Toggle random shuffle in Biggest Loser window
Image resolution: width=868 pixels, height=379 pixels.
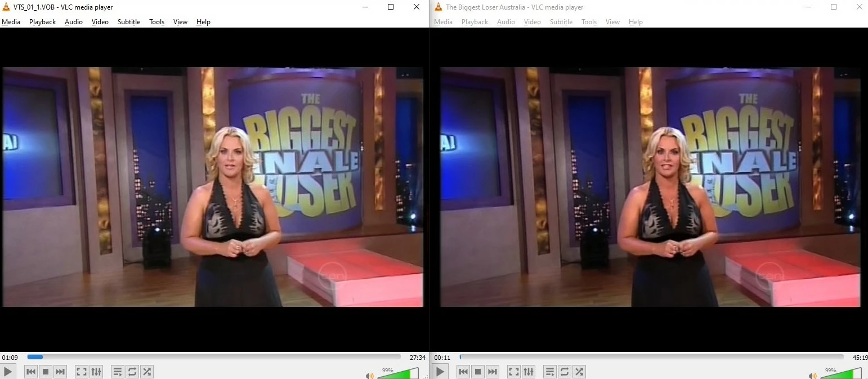[579, 372]
